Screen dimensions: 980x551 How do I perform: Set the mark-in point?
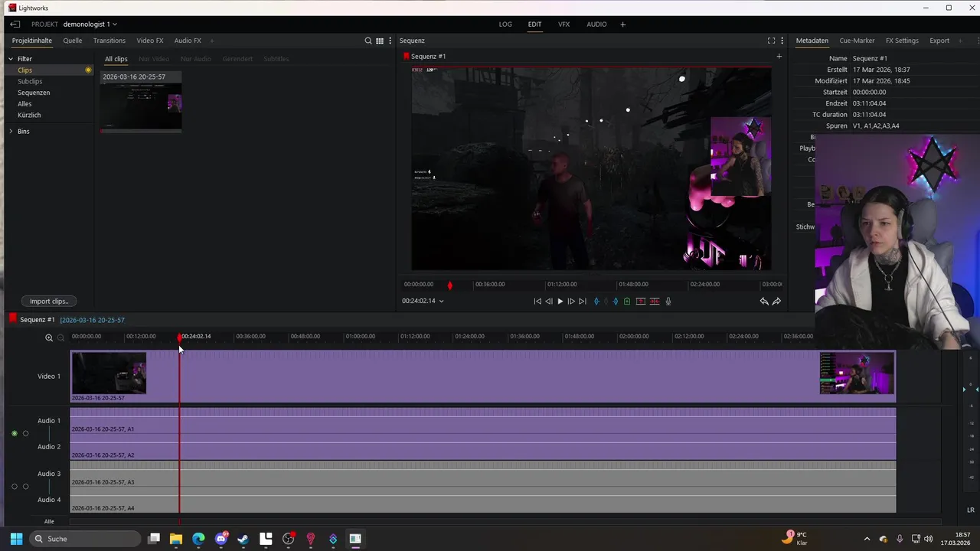pyautogui.click(x=596, y=302)
